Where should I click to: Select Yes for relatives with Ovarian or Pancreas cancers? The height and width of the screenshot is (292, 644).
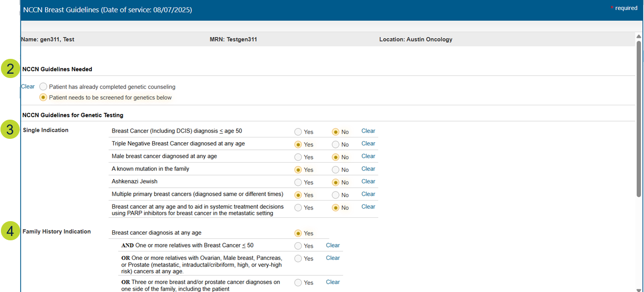pos(298,259)
